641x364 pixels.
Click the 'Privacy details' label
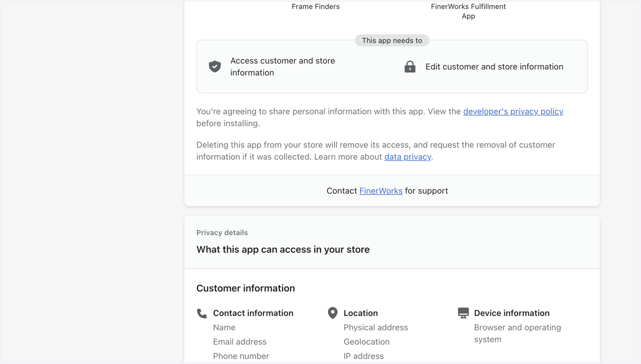pos(222,233)
